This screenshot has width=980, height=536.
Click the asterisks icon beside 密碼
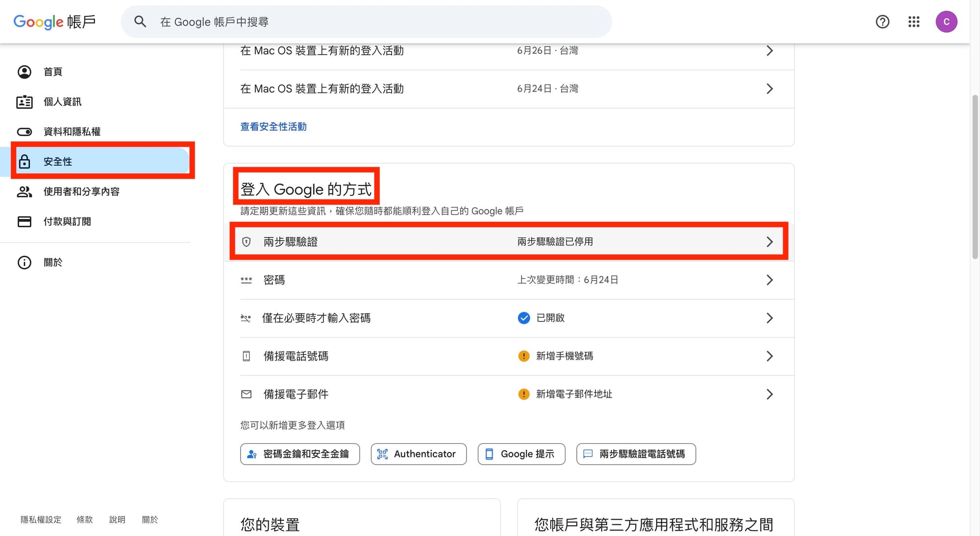point(246,280)
